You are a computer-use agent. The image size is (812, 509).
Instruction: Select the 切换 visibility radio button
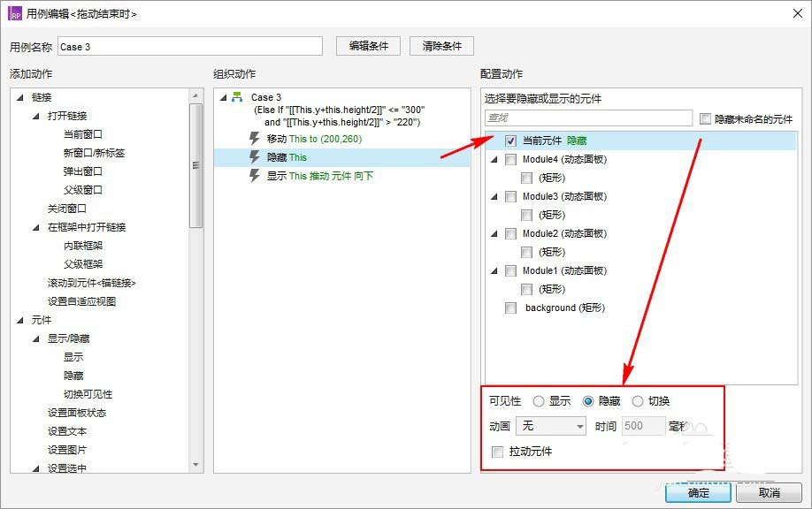click(638, 401)
